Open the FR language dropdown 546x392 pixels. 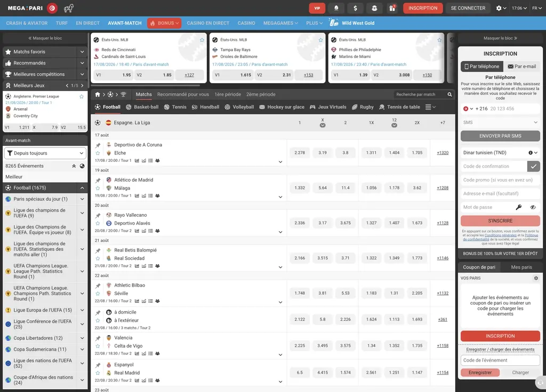coord(537,8)
